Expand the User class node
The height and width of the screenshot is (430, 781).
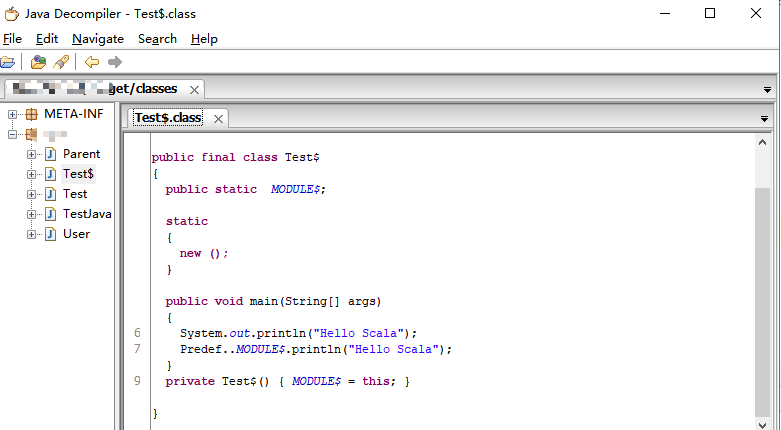31,234
